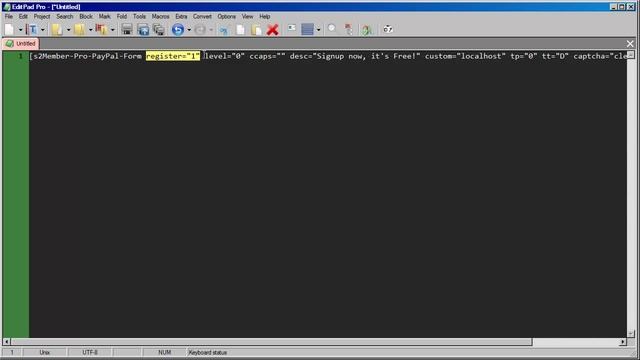
Task: Open the Search menu
Action: click(64, 17)
